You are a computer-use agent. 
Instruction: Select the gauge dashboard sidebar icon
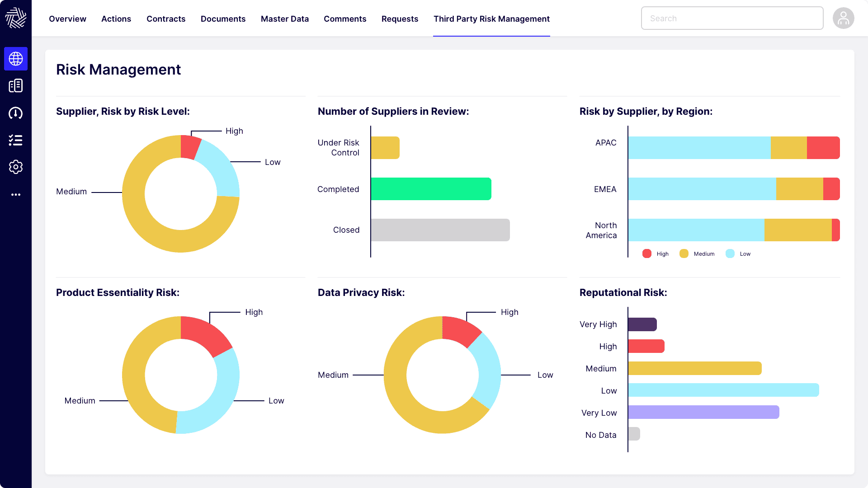click(16, 113)
